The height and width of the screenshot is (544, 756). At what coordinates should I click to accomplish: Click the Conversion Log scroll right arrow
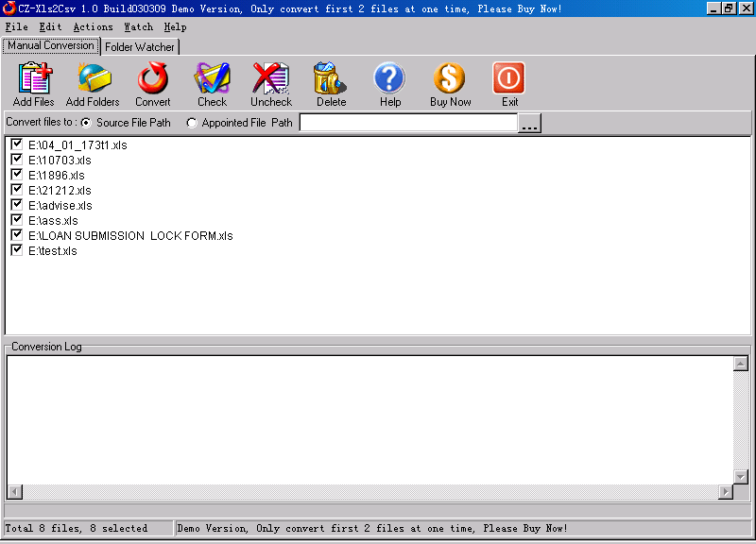pos(725,492)
